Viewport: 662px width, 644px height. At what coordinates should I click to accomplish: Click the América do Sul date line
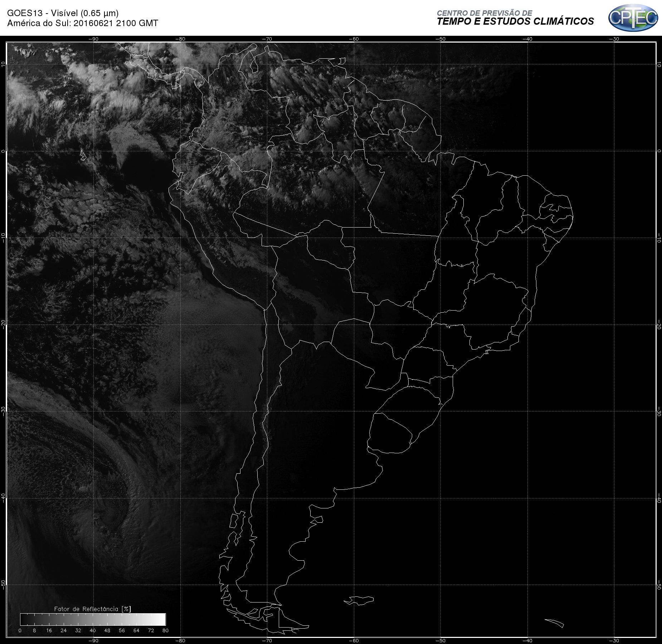[x=83, y=23]
